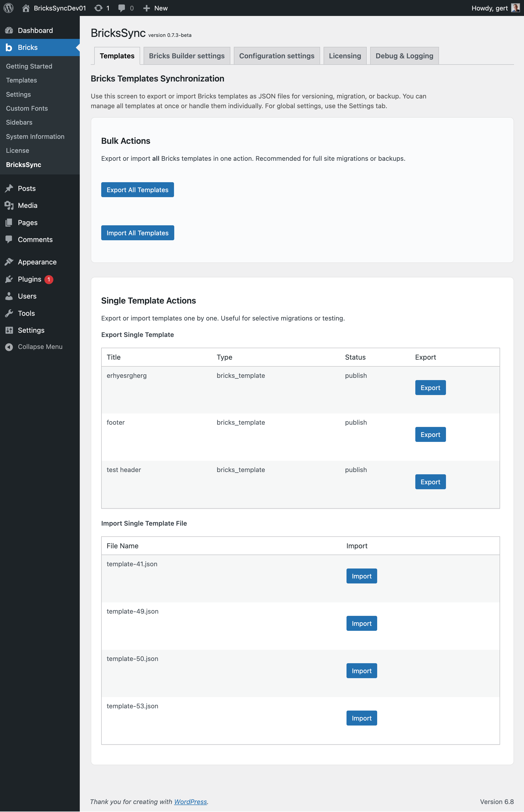
Task: Click the Media library icon
Action: click(9, 205)
